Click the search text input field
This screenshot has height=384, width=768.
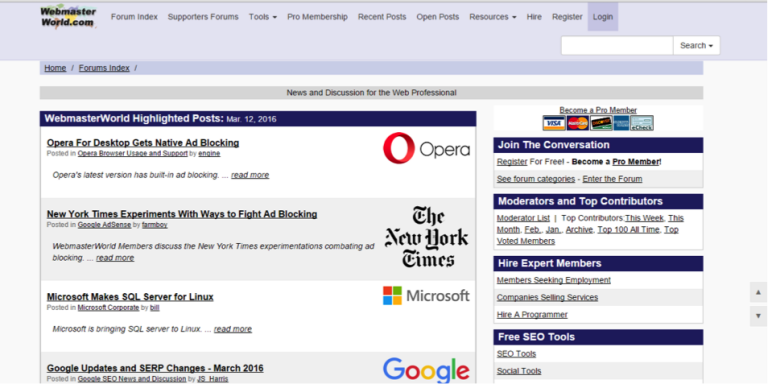click(x=617, y=46)
